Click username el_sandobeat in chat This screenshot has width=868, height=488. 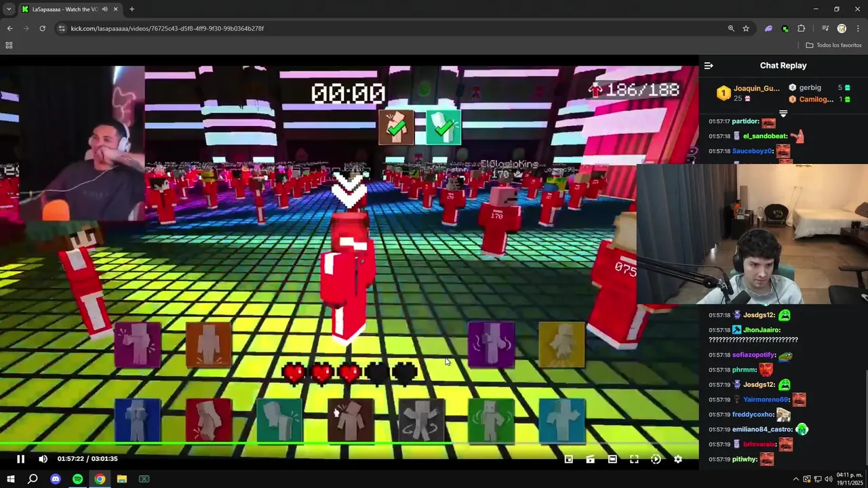[x=766, y=136]
